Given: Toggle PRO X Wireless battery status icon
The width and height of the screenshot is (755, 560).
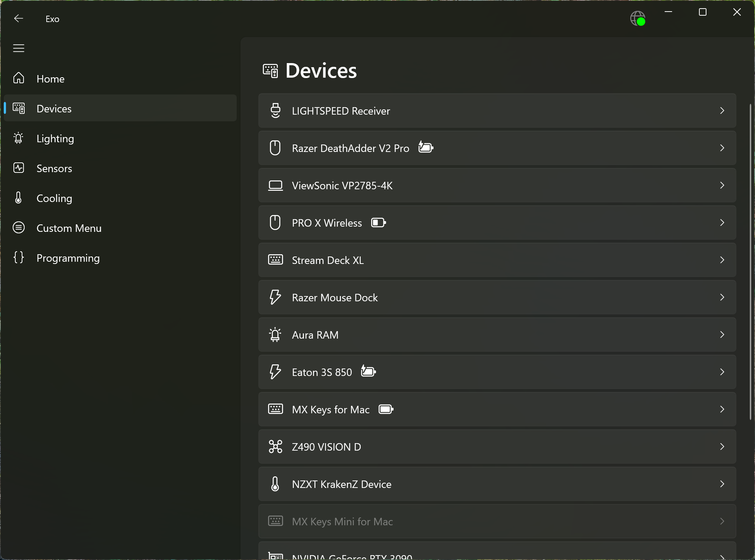Looking at the screenshot, I should (379, 223).
